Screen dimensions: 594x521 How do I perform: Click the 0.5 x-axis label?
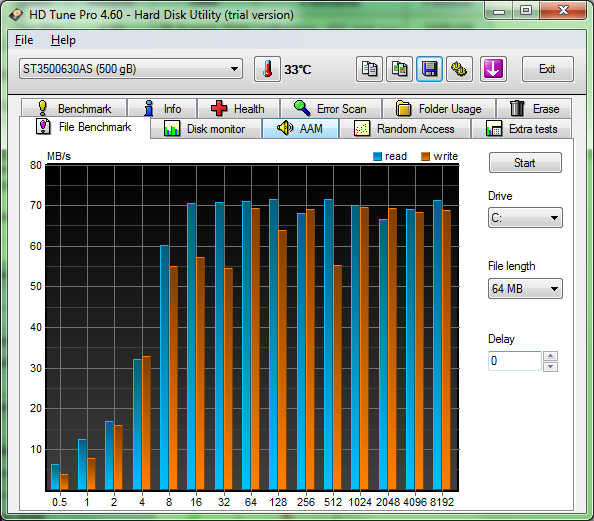click(59, 502)
